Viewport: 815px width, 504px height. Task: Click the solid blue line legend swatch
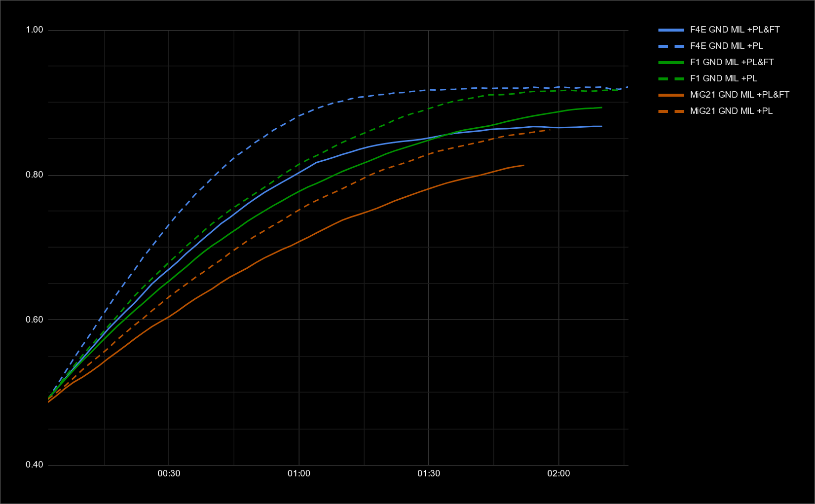click(x=671, y=30)
